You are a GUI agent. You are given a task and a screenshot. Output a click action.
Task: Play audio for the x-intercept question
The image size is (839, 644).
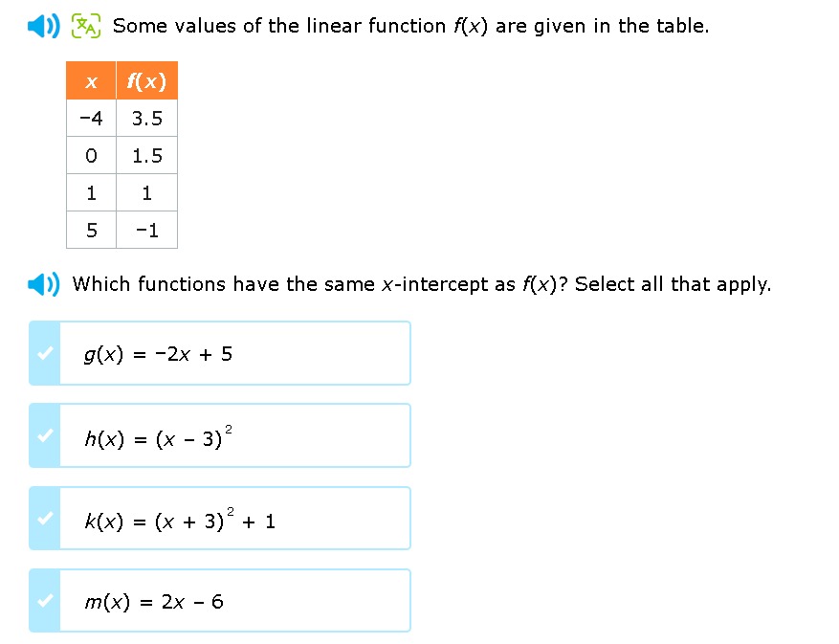43,284
